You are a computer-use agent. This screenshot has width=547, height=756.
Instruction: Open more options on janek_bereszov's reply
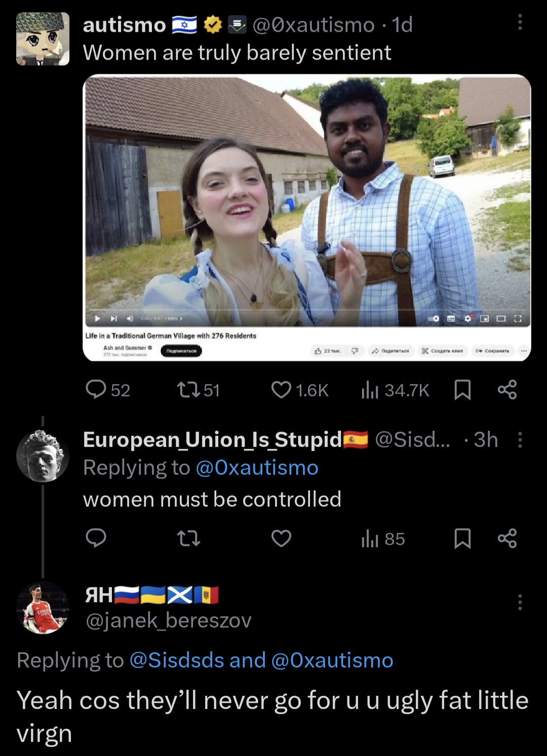tap(520, 602)
